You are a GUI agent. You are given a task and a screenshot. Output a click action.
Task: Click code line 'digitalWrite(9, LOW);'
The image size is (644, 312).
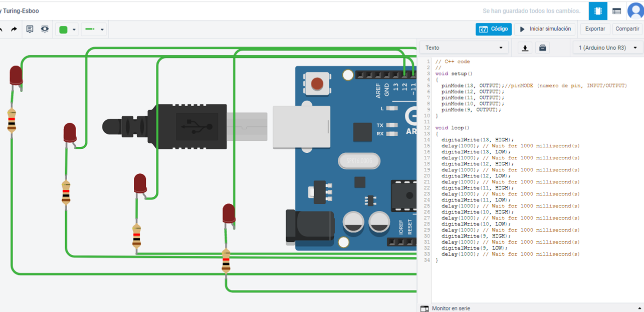[x=475, y=248]
